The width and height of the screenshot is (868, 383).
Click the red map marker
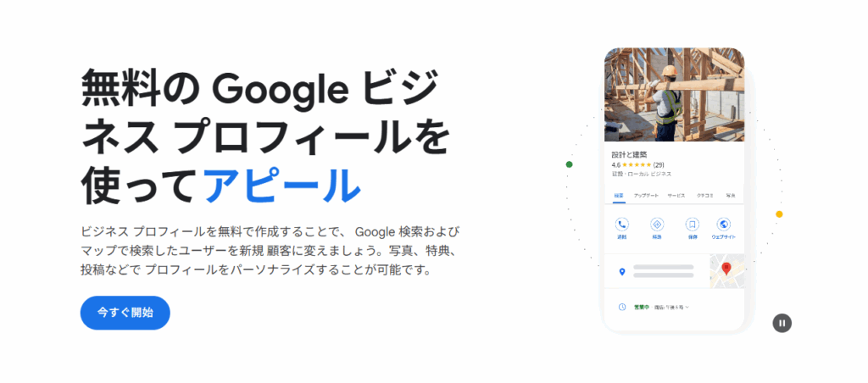(726, 269)
